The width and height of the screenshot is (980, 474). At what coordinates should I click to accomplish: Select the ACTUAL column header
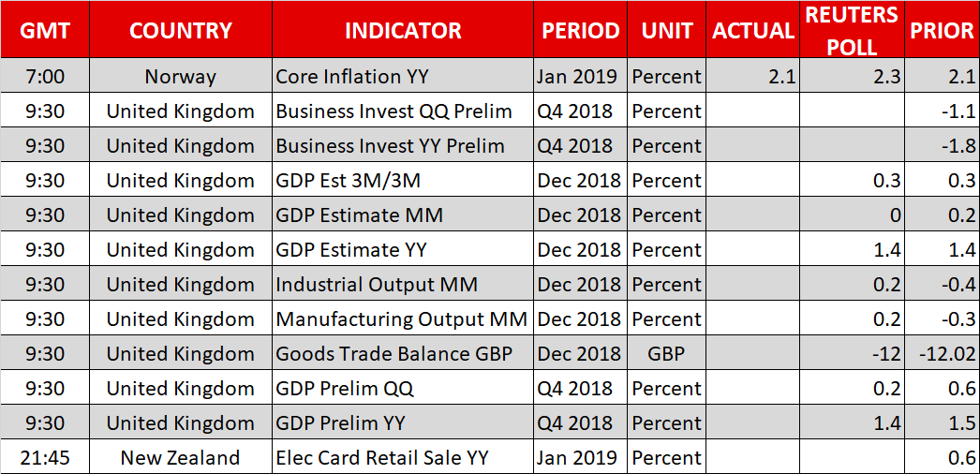[x=752, y=30]
